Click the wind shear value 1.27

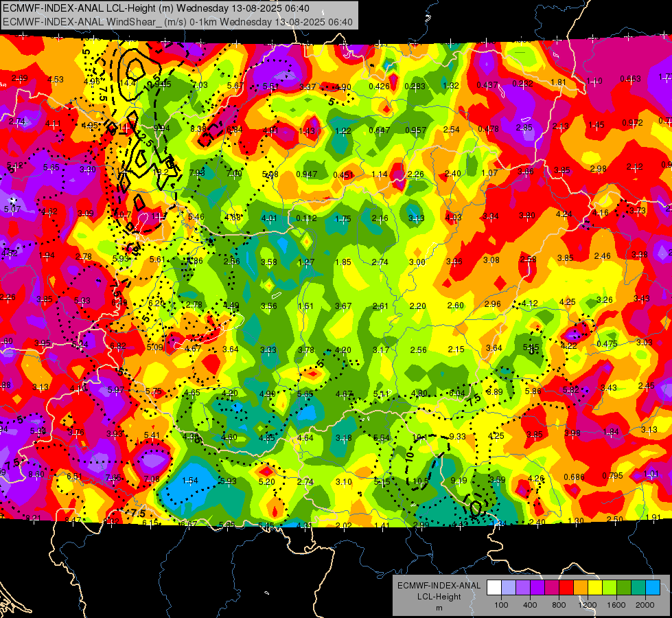(306, 262)
